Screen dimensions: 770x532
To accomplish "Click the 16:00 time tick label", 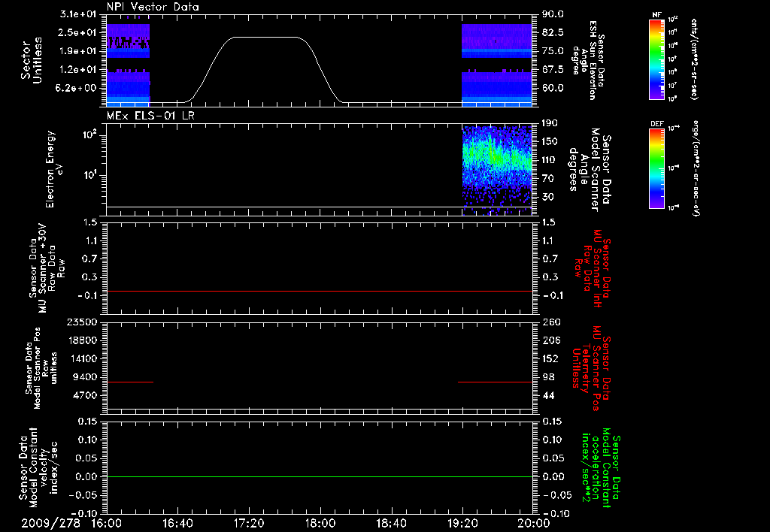I will [107, 523].
